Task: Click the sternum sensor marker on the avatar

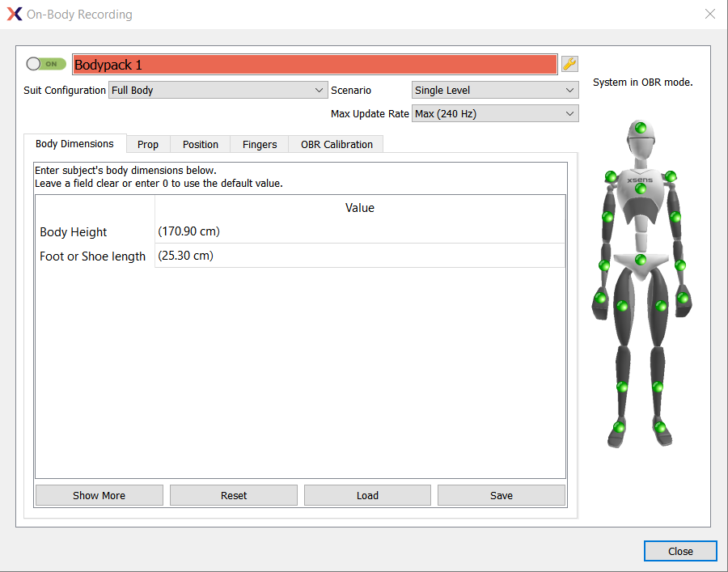Action: (x=641, y=188)
